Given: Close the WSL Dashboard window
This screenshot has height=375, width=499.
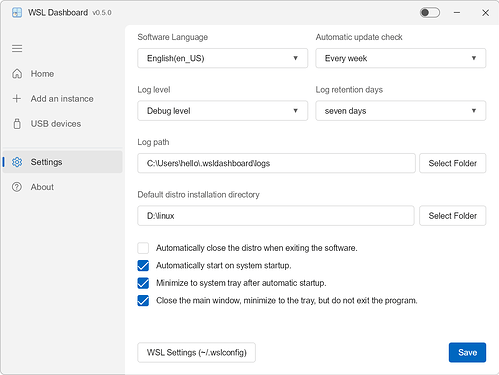Looking at the screenshot, I should pyautogui.click(x=485, y=13).
